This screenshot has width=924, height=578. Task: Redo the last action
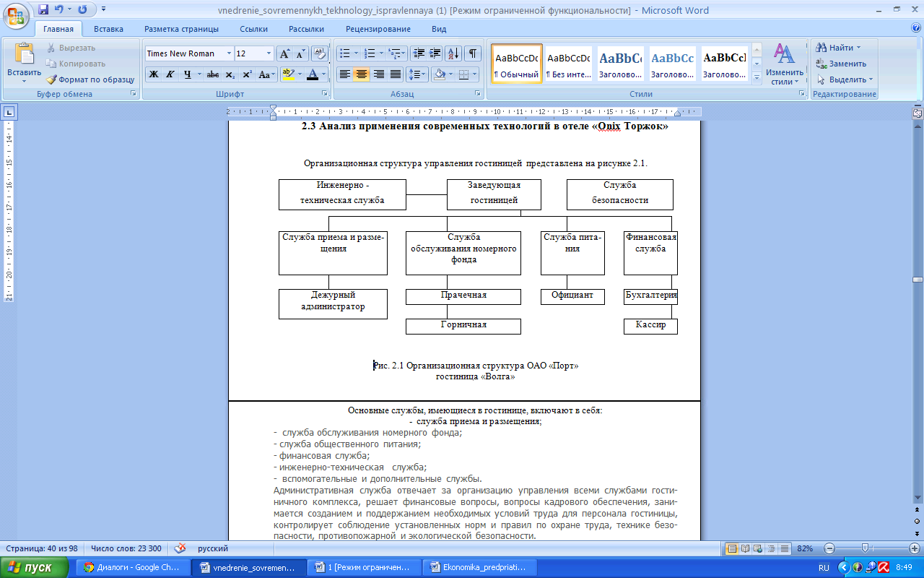(x=82, y=10)
